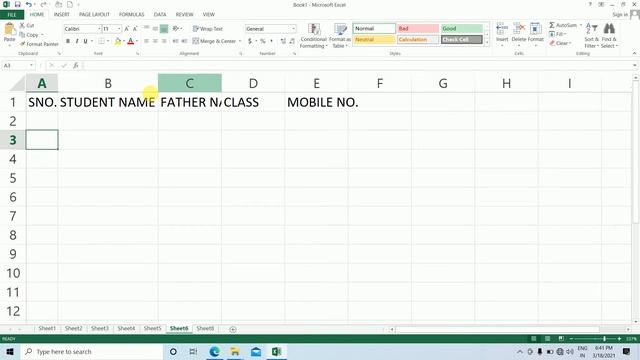The image size is (640, 360).
Task: Open Sort & Filter
Action: (x=591, y=36)
